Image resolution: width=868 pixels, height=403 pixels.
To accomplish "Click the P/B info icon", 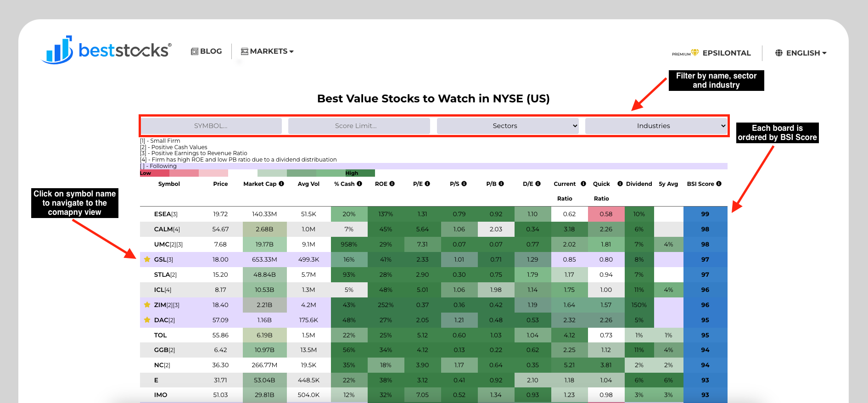I will coord(501,184).
